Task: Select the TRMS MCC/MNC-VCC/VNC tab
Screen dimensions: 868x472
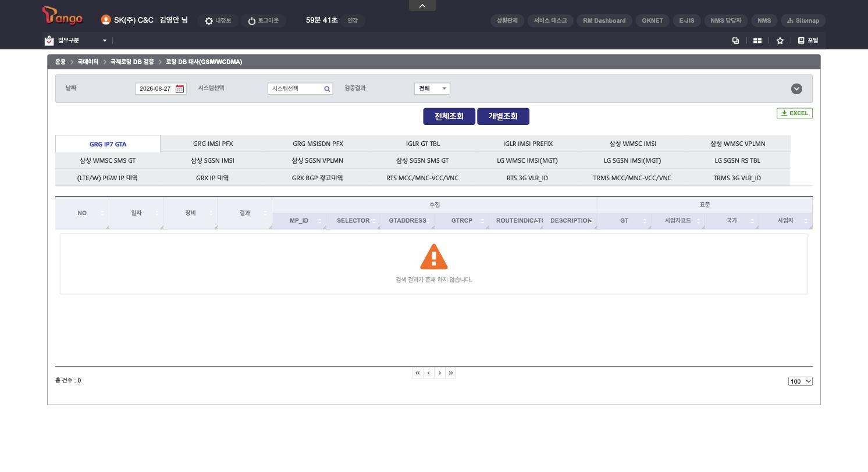Action: click(633, 178)
